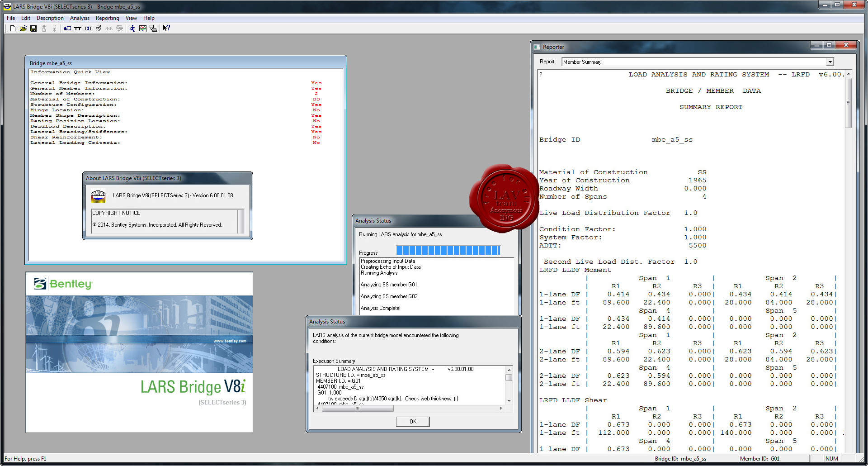Viewport: 868px width, 466px height.
Task: Click the Reporter vertical scrollbar thumb
Action: (849, 103)
